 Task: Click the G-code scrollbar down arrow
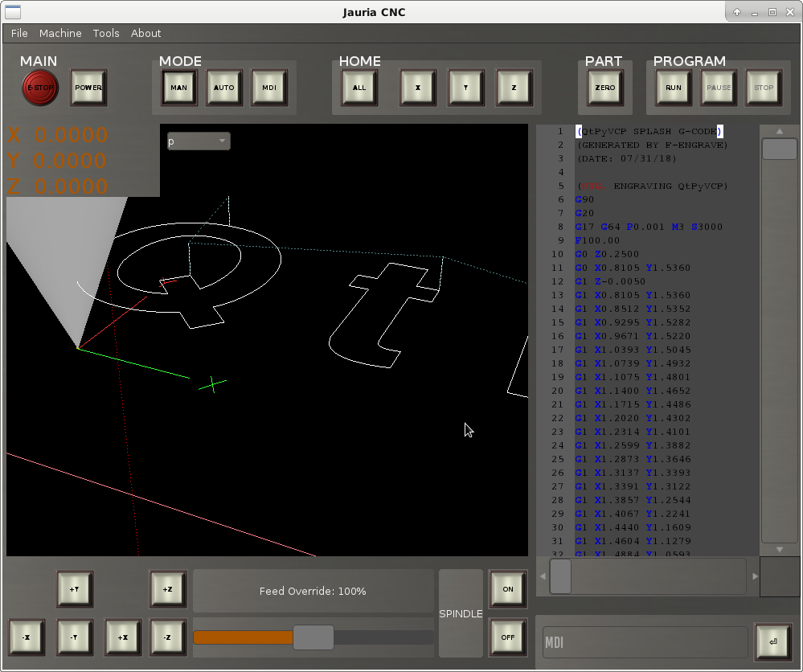click(780, 550)
